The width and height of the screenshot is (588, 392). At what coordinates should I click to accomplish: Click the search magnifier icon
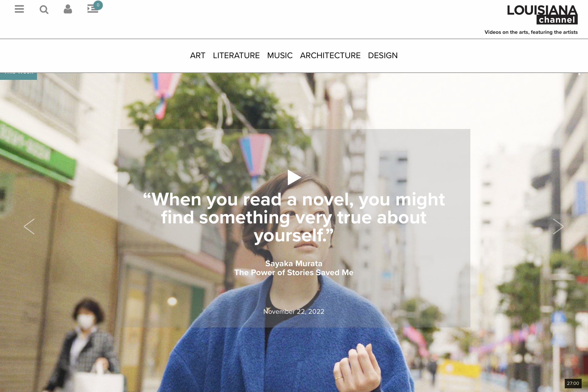pos(44,10)
